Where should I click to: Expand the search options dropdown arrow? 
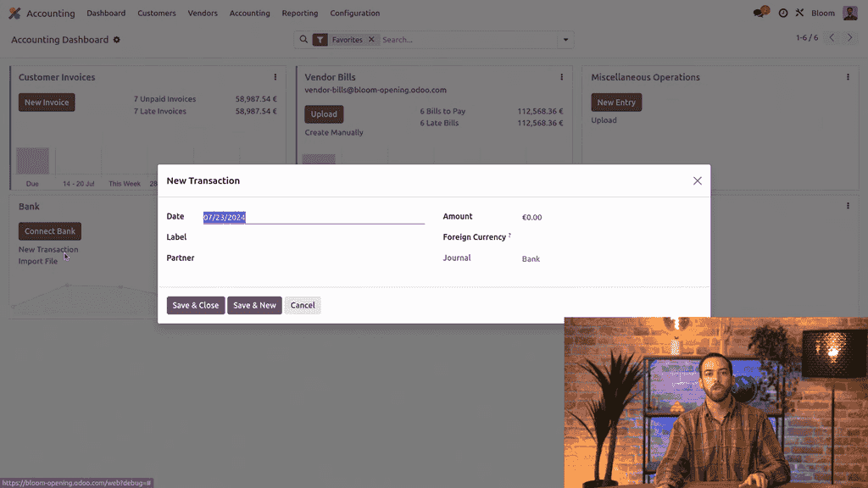click(565, 40)
